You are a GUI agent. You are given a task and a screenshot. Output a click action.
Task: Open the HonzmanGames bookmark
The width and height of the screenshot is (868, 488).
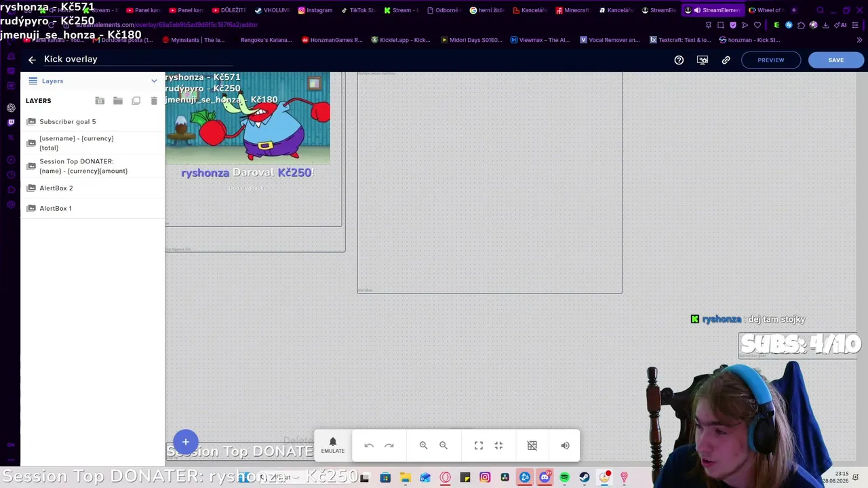tap(332, 40)
